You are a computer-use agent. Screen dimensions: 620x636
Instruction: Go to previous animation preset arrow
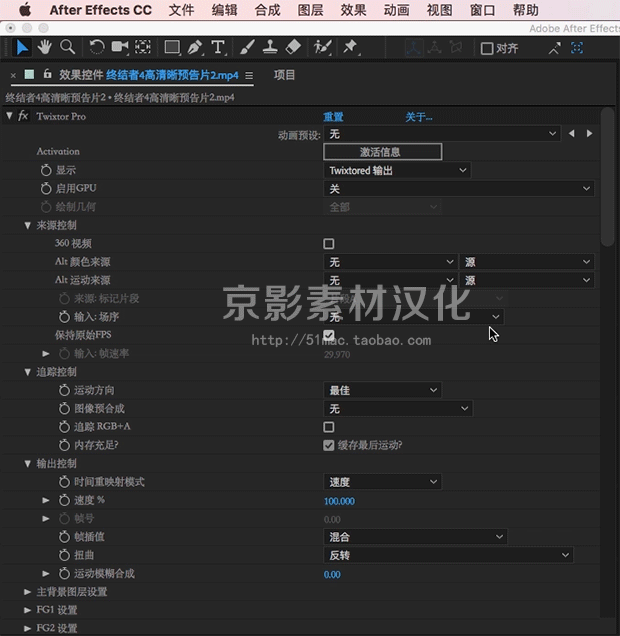pyautogui.click(x=571, y=133)
